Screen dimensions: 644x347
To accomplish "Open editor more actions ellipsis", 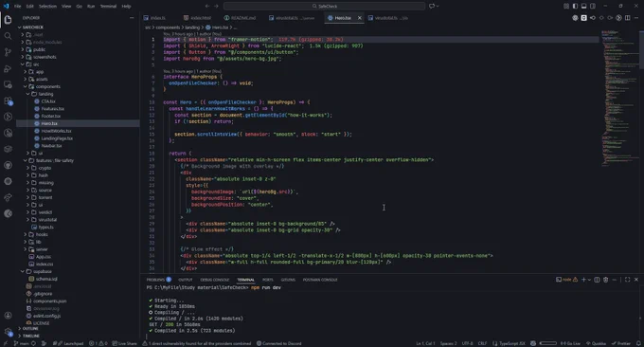I will 636,18.
